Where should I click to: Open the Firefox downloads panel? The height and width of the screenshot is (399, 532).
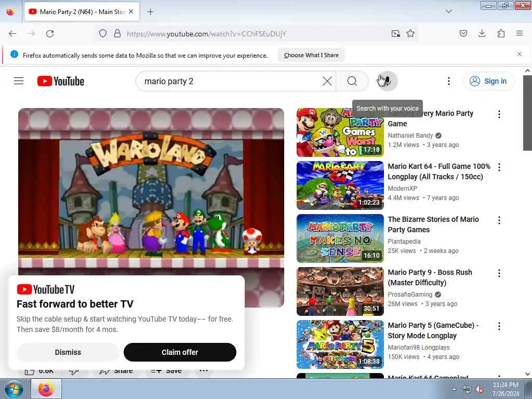tap(482, 33)
